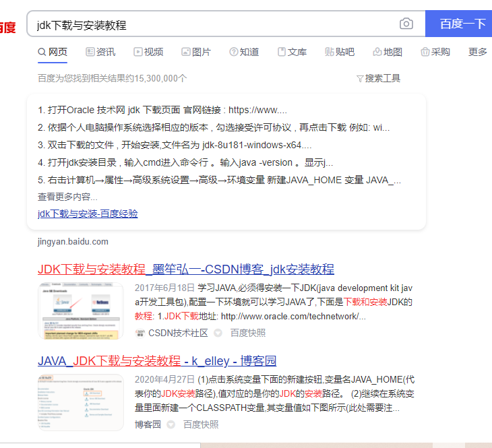Click the funnel icon beside 搜索工具
The height and width of the screenshot is (448, 492).
click(360, 78)
